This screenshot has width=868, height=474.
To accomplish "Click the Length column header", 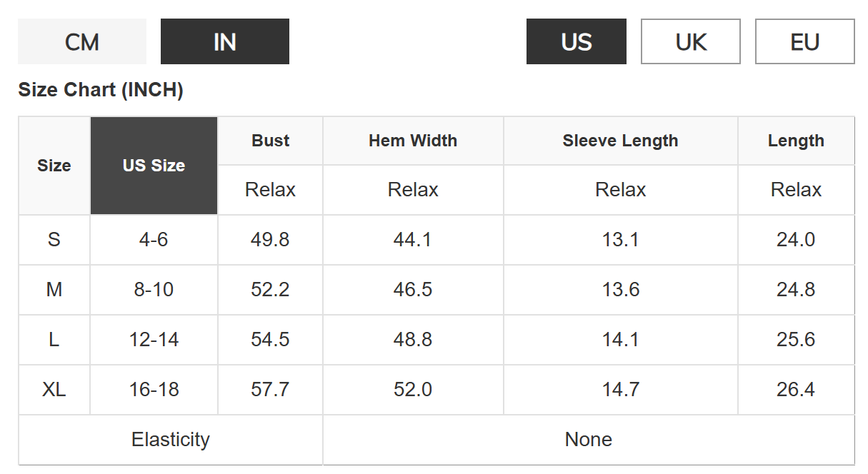I will [x=796, y=141].
